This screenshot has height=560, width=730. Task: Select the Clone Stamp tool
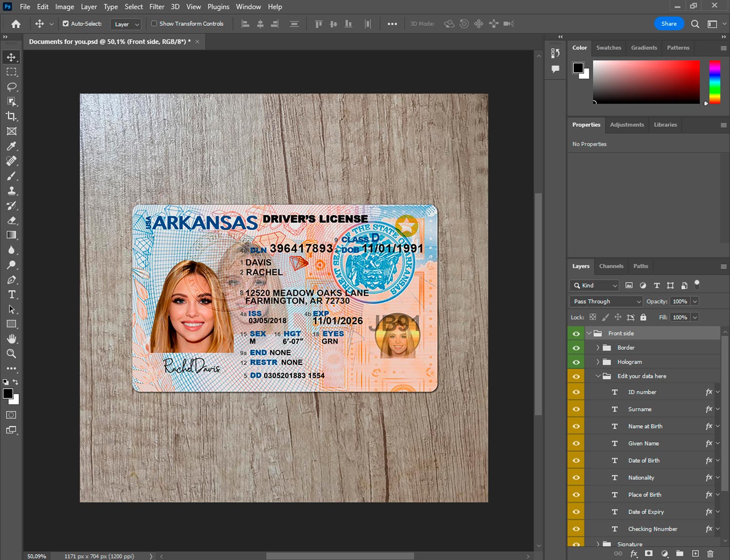click(12, 191)
